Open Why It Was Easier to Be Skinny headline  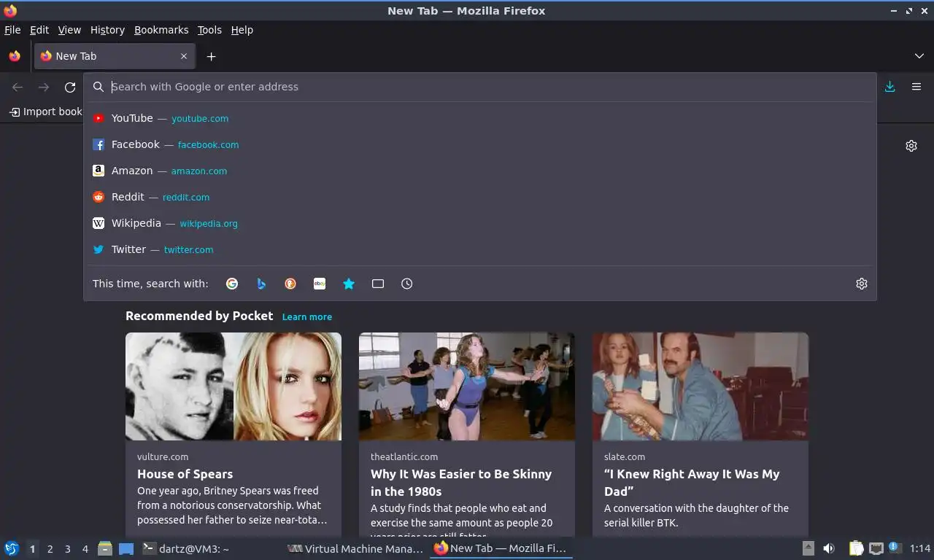[x=461, y=483]
